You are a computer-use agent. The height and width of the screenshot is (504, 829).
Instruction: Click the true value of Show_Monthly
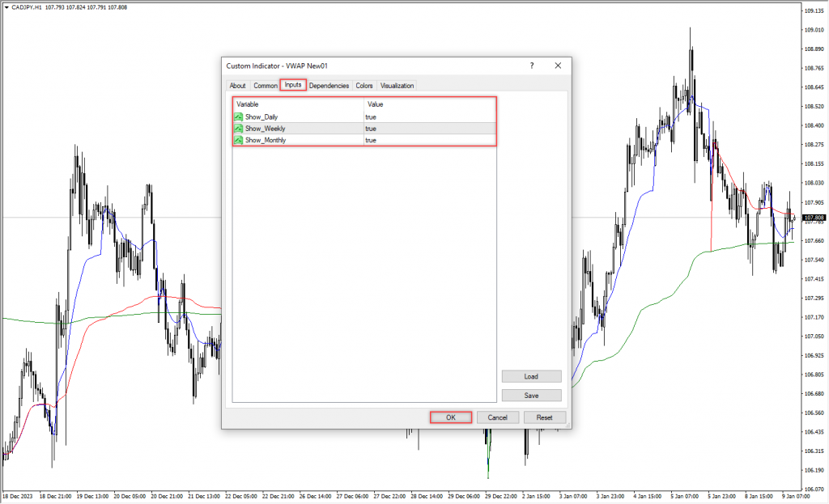tap(371, 140)
